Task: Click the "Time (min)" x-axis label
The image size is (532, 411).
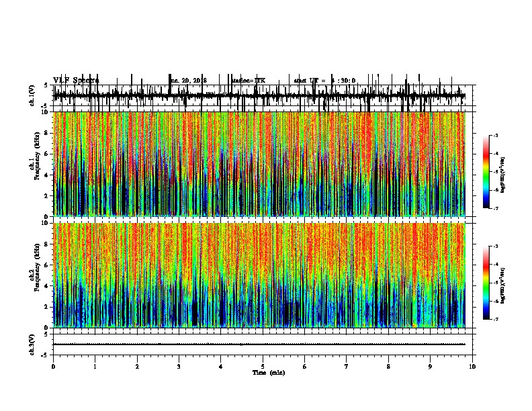Action: coord(269,373)
